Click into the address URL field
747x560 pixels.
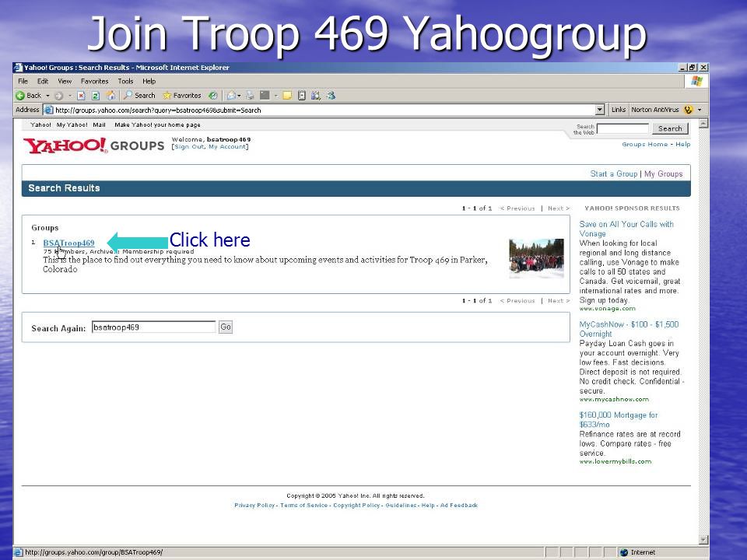pos(324,110)
